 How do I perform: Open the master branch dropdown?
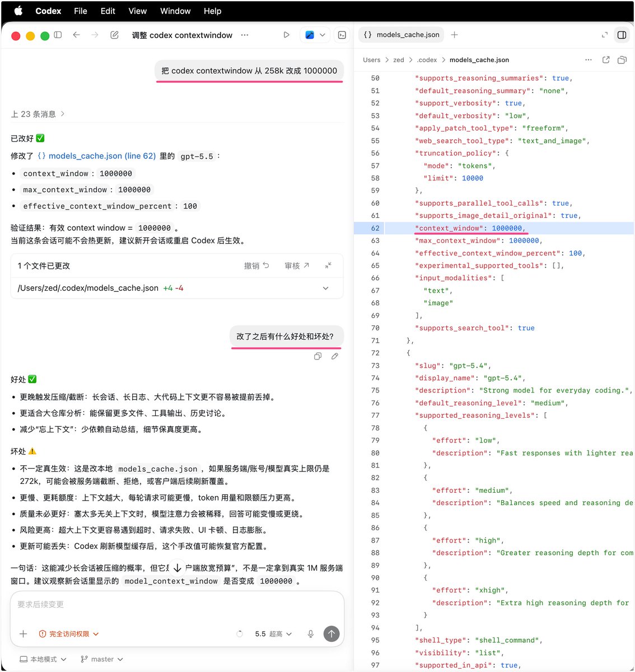102,659
